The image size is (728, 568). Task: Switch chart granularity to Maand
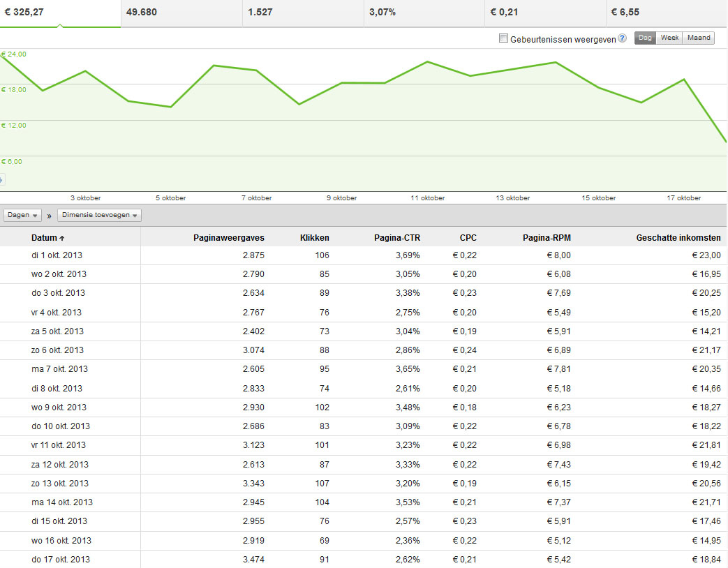[698, 38]
